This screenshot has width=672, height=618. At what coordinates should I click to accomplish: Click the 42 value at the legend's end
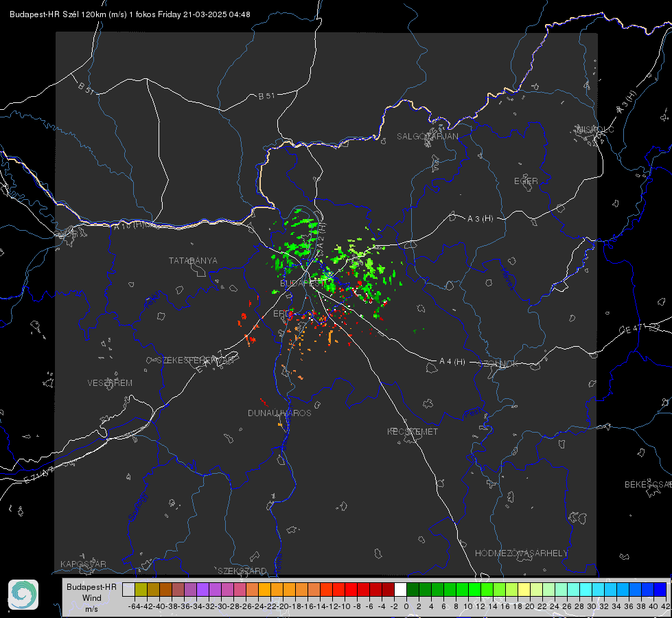666,606
